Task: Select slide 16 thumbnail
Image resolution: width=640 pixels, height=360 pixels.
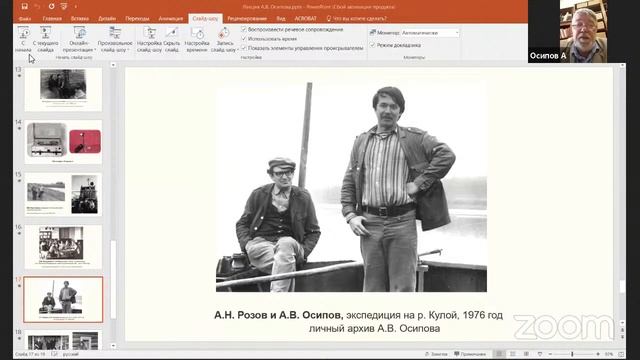Action: (63, 247)
